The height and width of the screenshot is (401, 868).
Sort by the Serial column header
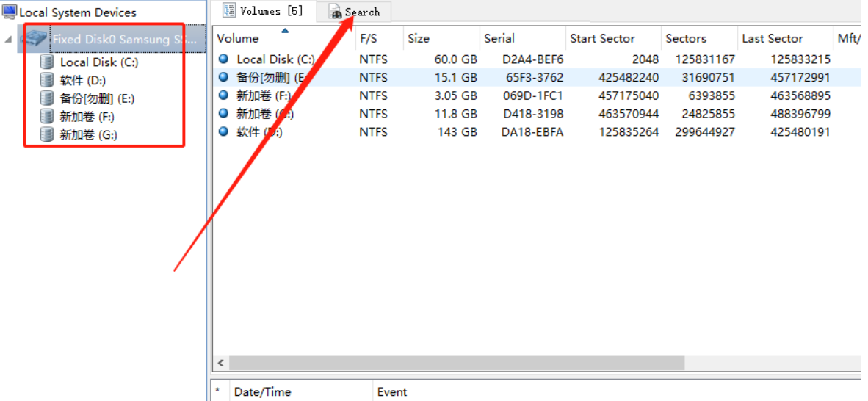(523, 38)
